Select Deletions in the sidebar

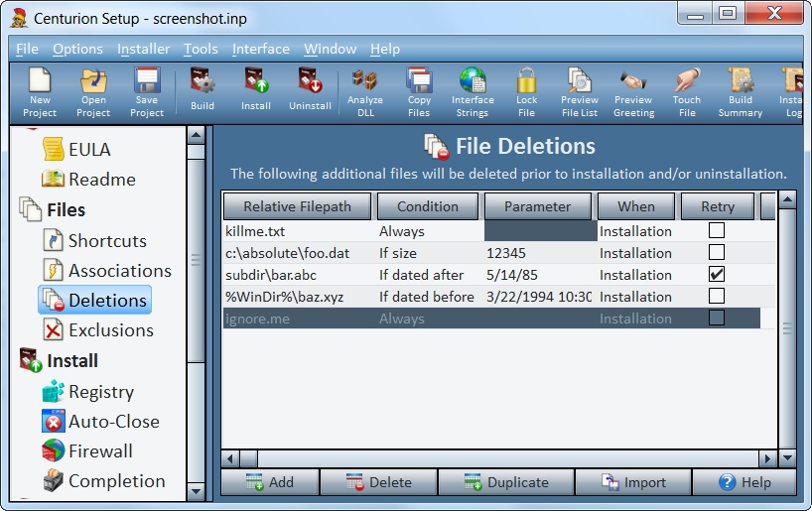[94, 300]
